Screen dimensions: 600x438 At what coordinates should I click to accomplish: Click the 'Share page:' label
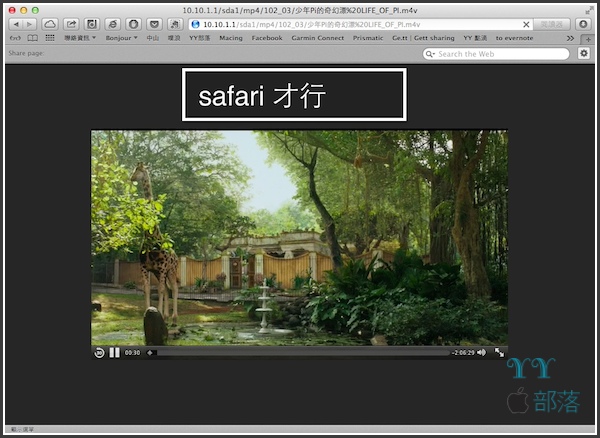tap(26, 53)
